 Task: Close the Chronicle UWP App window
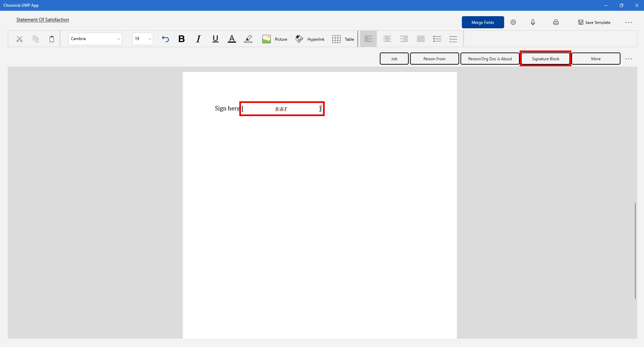click(637, 5)
